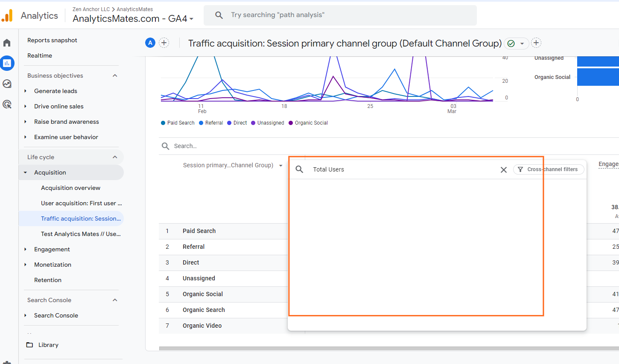Screen dimensions: 619x364
Task: Open the Explore section icon
Action: pyautogui.click(x=7, y=84)
